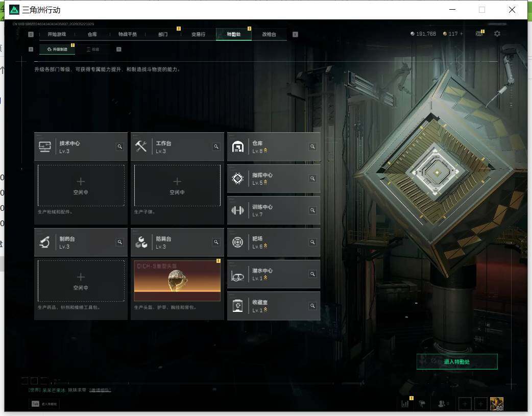
Task: Click the second empty teammate plus slot
Action: [480, 404]
